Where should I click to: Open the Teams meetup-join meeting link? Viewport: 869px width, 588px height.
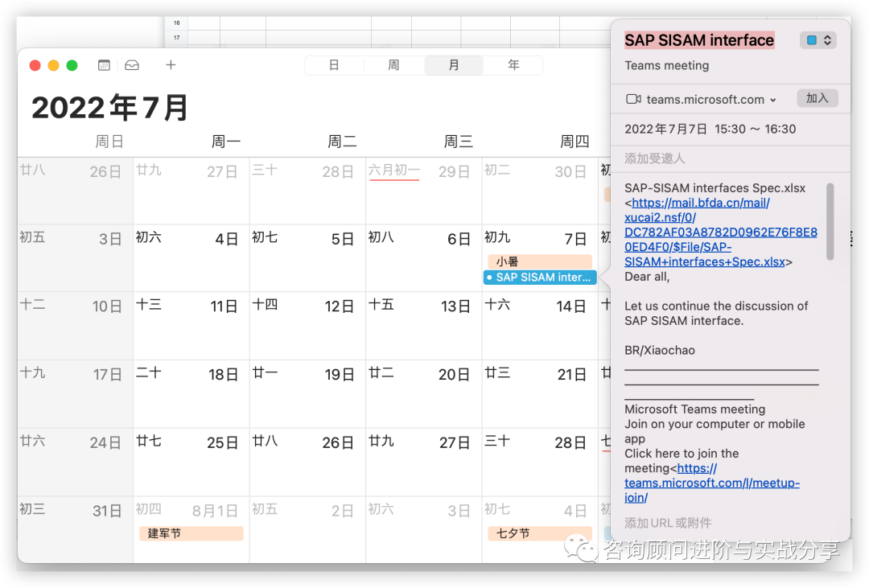click(712, 483)
